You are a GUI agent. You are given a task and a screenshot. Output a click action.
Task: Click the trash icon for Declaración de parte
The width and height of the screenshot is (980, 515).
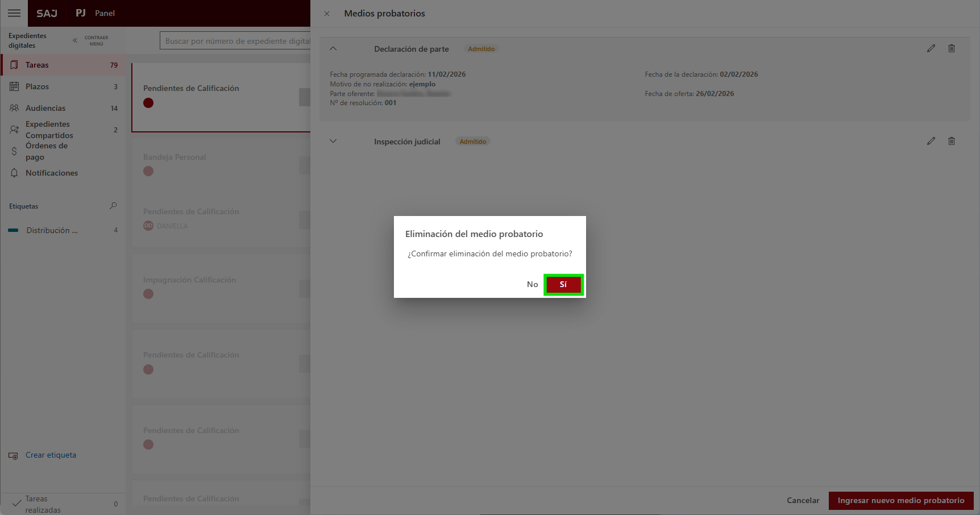pyautogui.click(x=951, y=49)
